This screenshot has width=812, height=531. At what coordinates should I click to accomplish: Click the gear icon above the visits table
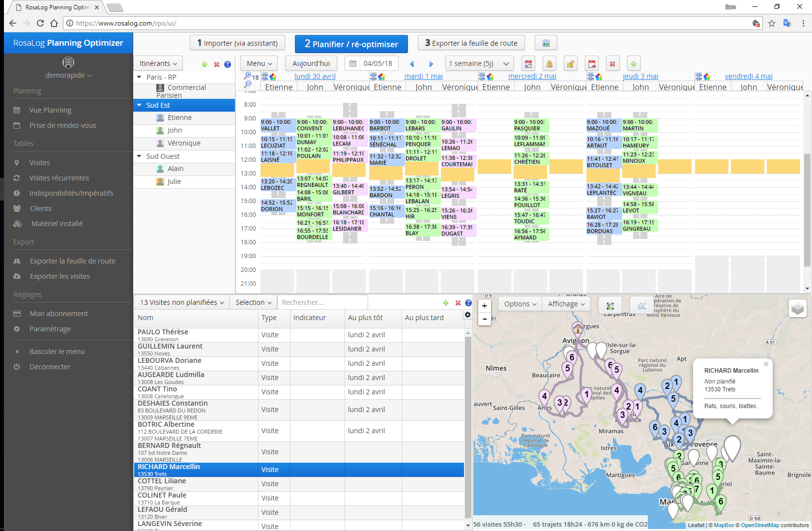pyautogui.click(x=467, y=315)
